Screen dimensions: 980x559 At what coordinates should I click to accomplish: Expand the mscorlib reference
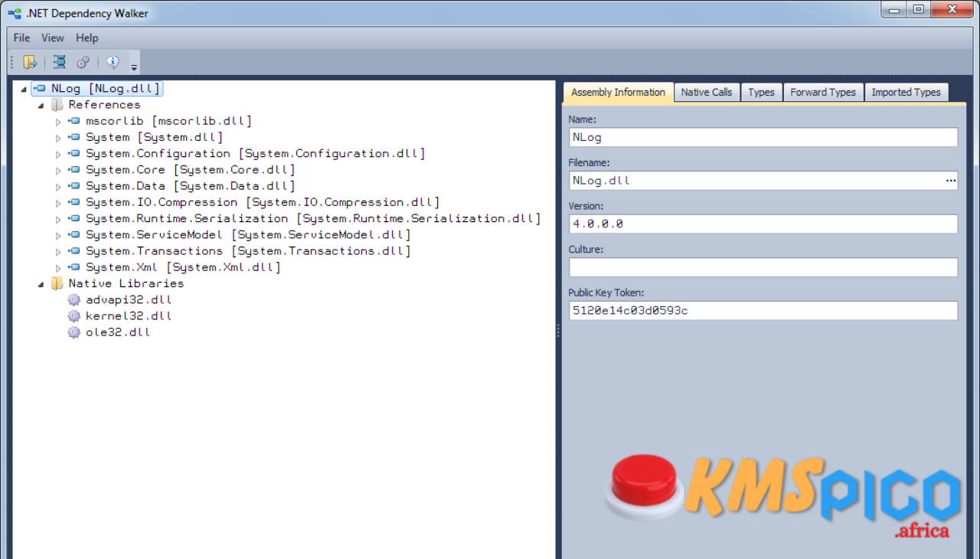57,122
